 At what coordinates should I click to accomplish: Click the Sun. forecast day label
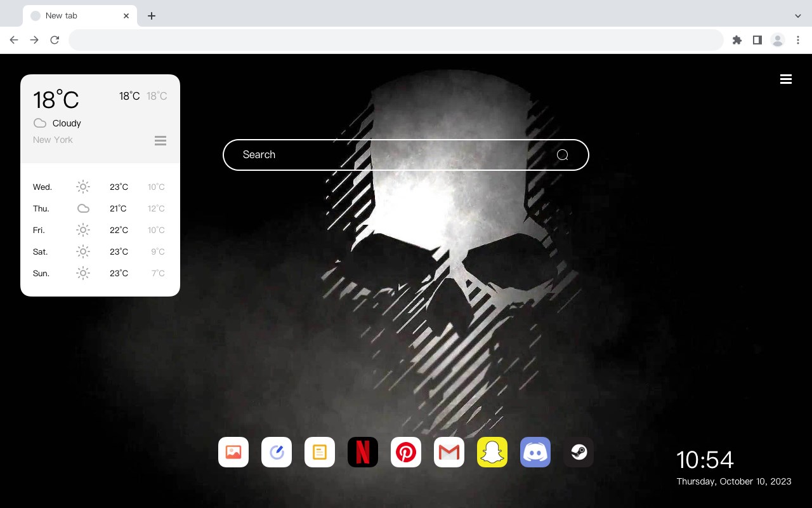coord(41,273)
